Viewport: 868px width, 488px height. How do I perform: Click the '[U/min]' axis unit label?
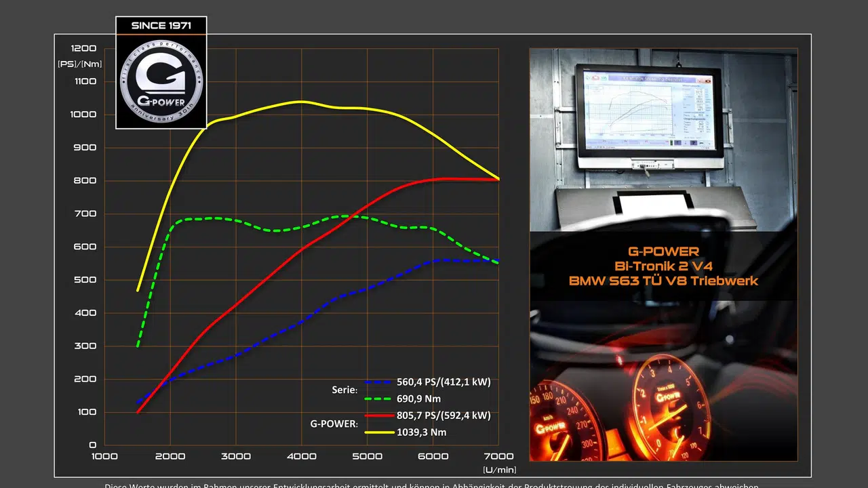pos(500,469)
